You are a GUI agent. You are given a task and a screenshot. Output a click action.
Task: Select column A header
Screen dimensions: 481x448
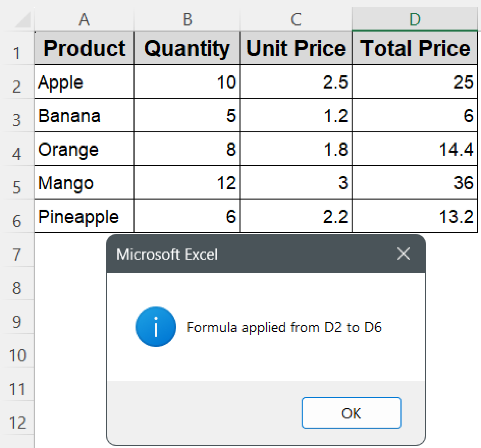pos(84,19)
